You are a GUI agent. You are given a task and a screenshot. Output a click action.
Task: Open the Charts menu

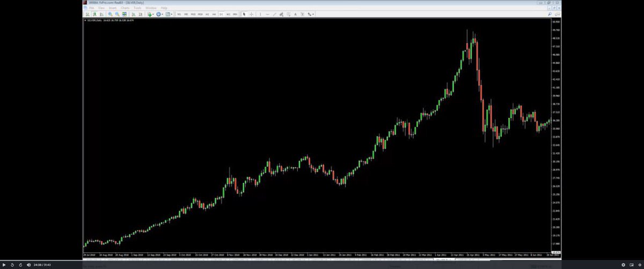click(x=125, y=8)
